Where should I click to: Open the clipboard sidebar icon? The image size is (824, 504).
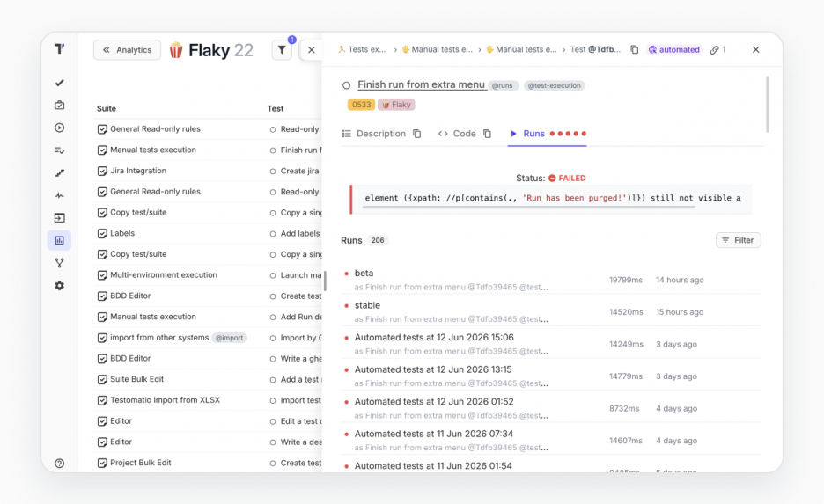point(59,105)
